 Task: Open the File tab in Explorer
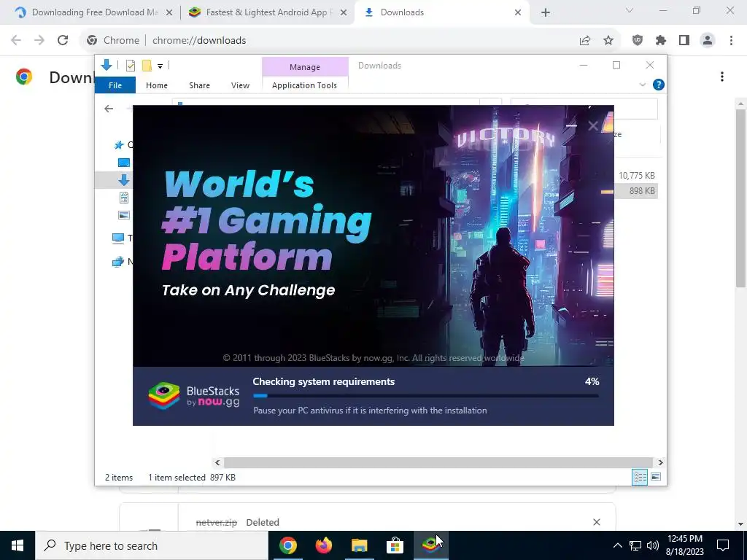coord(115,85)
